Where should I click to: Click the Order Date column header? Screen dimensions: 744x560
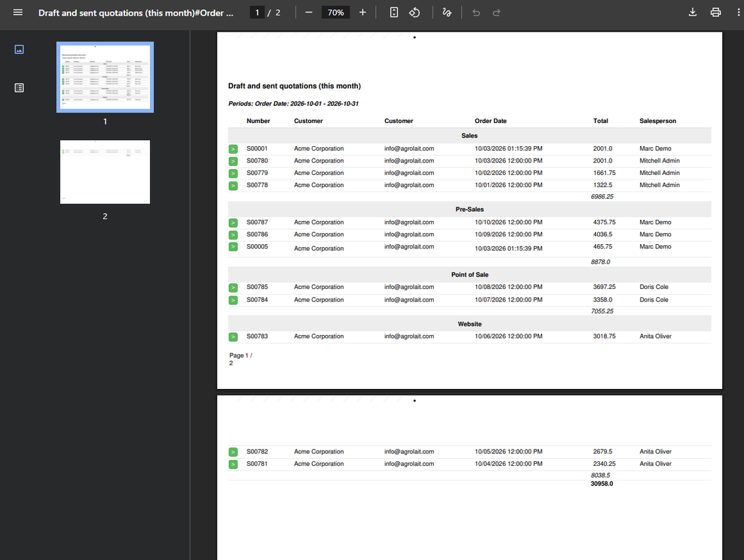491,121
